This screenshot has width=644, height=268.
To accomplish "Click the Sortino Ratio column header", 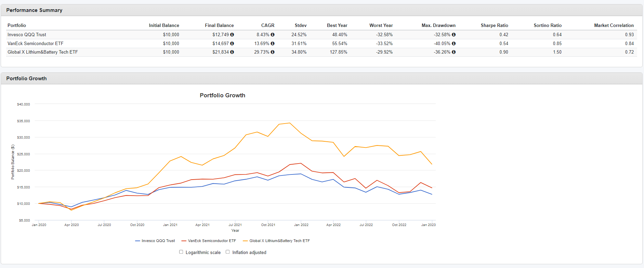I will click(x=548, y=26).
